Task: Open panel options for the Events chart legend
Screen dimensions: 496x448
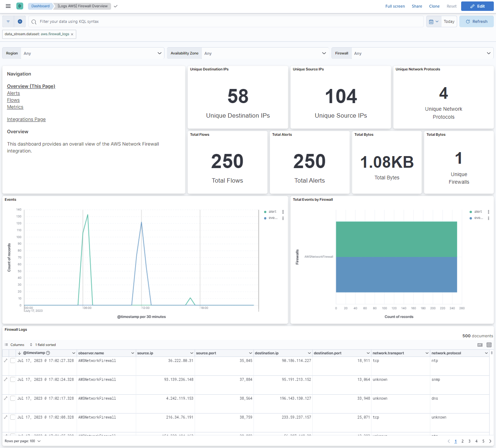Action: [x=283, y=212]
